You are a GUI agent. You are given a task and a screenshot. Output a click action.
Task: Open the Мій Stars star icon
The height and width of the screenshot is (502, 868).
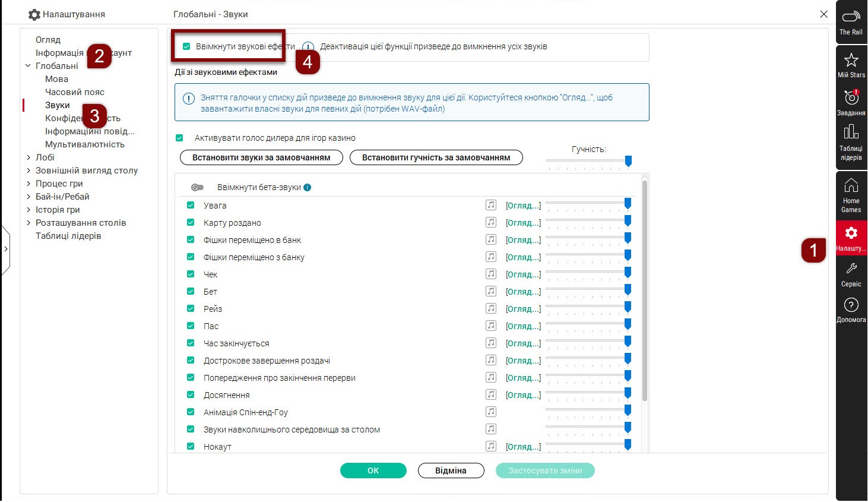[x=851, y=61]
